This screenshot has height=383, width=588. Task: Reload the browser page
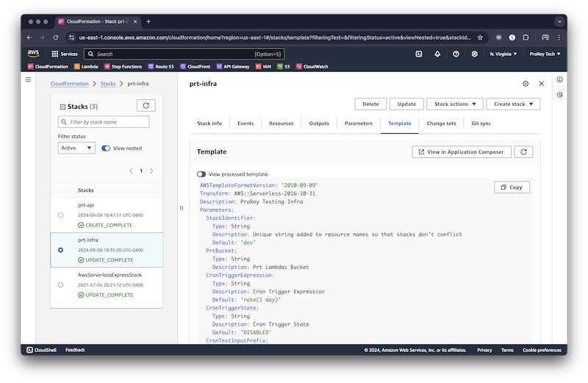[56, 37]
